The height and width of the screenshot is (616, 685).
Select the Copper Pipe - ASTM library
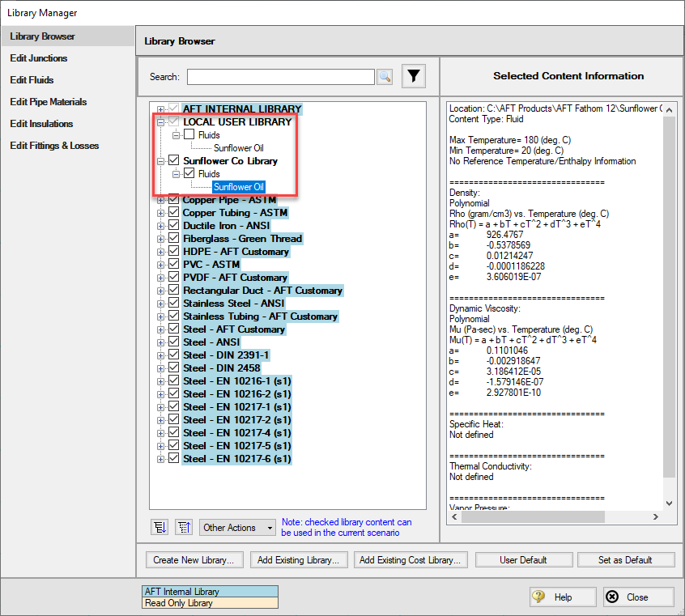(229, 200)
